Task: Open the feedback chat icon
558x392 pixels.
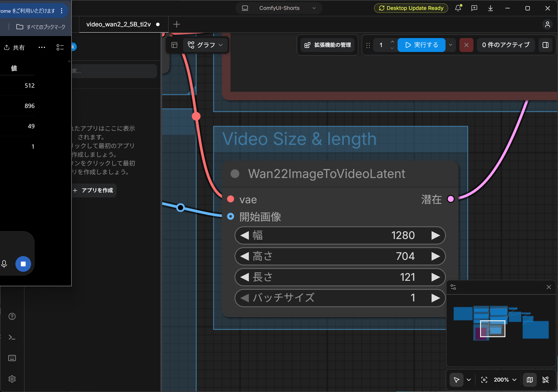Action: 474,8
